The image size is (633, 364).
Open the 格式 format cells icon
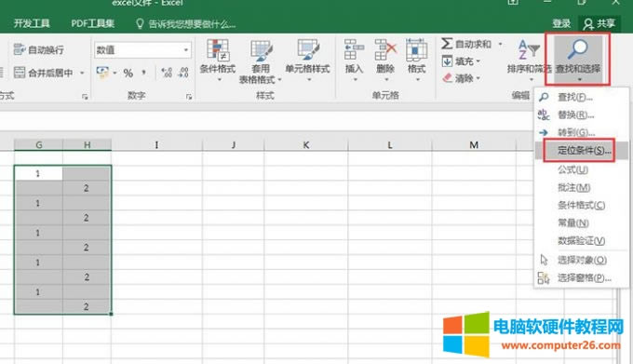point(417,49)
